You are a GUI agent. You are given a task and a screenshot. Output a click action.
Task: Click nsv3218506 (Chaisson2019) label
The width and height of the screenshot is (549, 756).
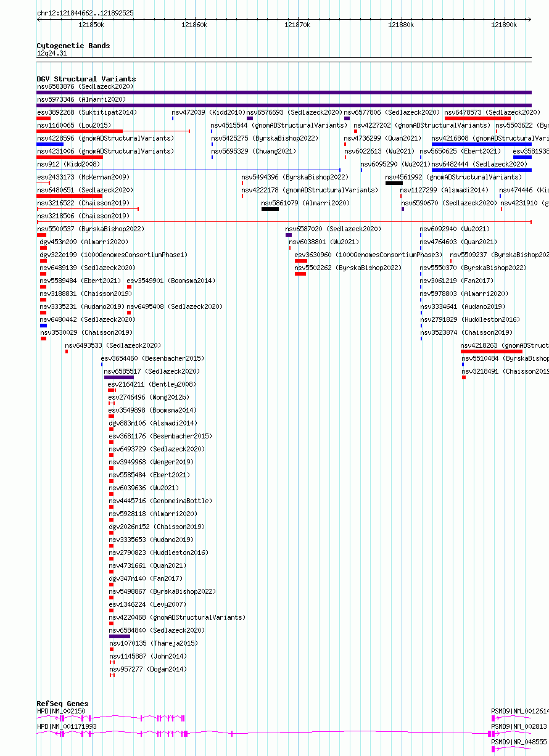[83, 216]
